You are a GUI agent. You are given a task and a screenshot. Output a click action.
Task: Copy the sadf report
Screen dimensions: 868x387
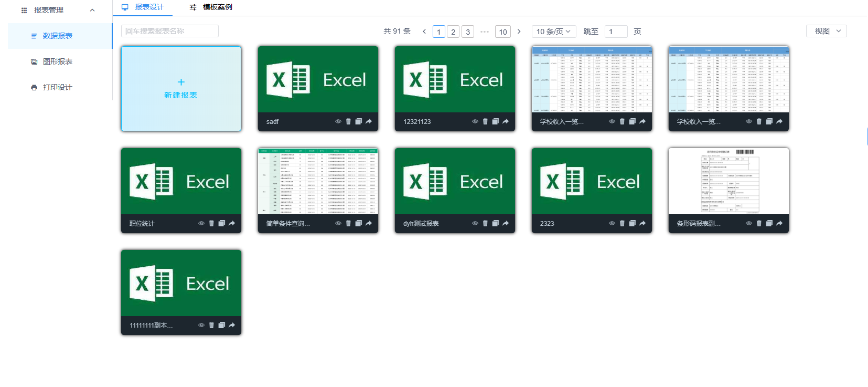pyautogui.click(x=359, y=121)
